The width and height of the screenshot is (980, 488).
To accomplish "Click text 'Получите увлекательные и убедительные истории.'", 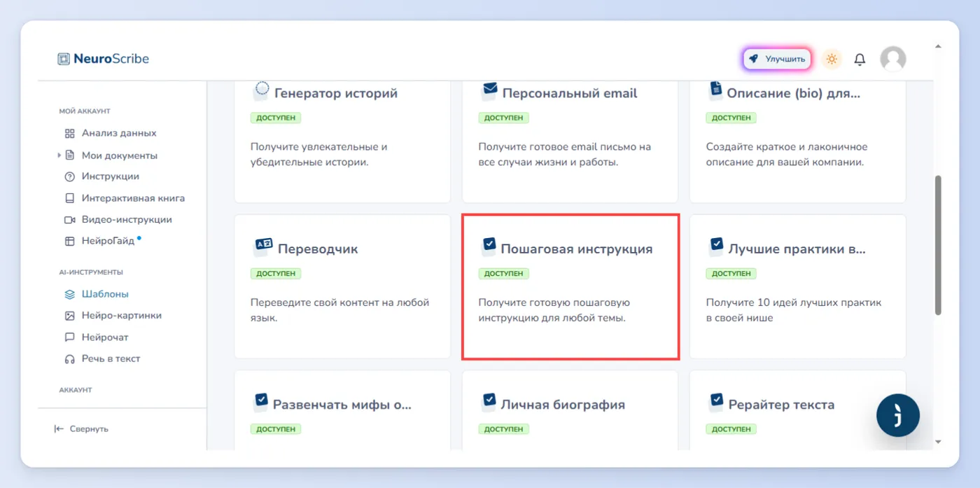I will (319, 154).
